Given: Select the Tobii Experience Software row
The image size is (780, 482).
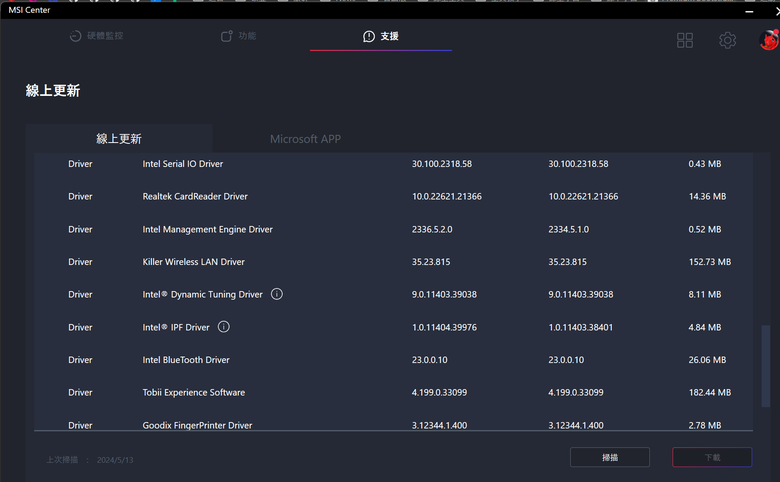Looking at the screenshot, I should [393, 392].
